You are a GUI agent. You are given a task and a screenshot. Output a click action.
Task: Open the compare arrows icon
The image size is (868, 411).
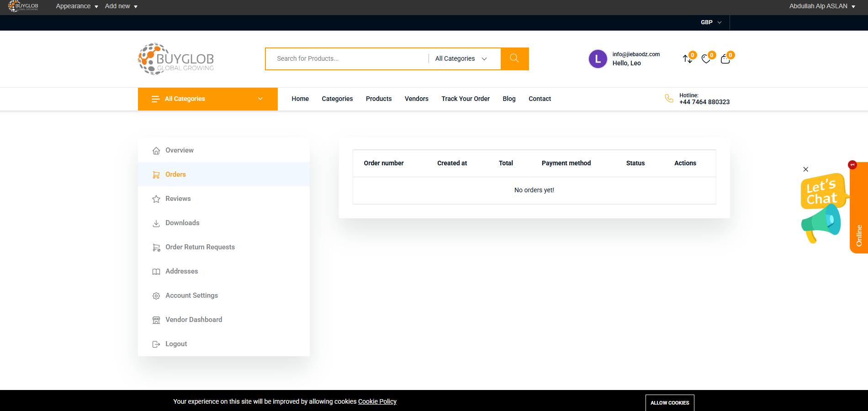click(688, 58)
